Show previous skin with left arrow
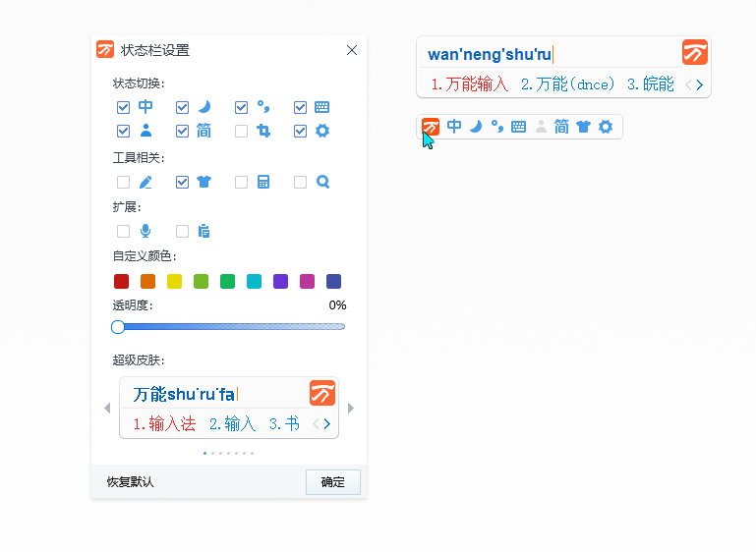 107,408
